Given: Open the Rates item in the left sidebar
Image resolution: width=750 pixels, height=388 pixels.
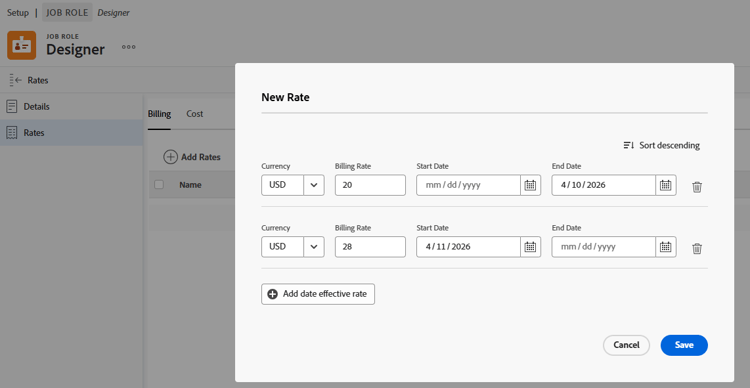Looking at the screenshot, I should (x=72, y=133).
